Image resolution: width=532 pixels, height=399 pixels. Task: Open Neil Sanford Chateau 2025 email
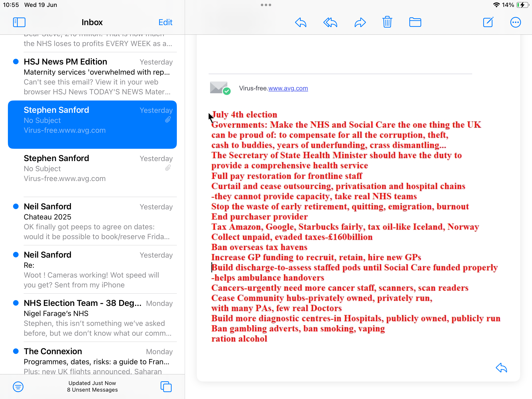pyautogui.click(x=92, y=221)
